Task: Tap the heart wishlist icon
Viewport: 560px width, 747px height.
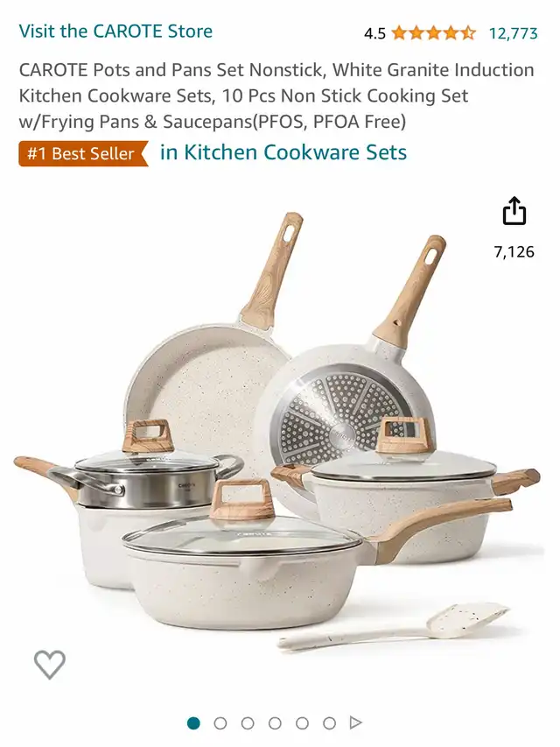Action: coord(50,664)
